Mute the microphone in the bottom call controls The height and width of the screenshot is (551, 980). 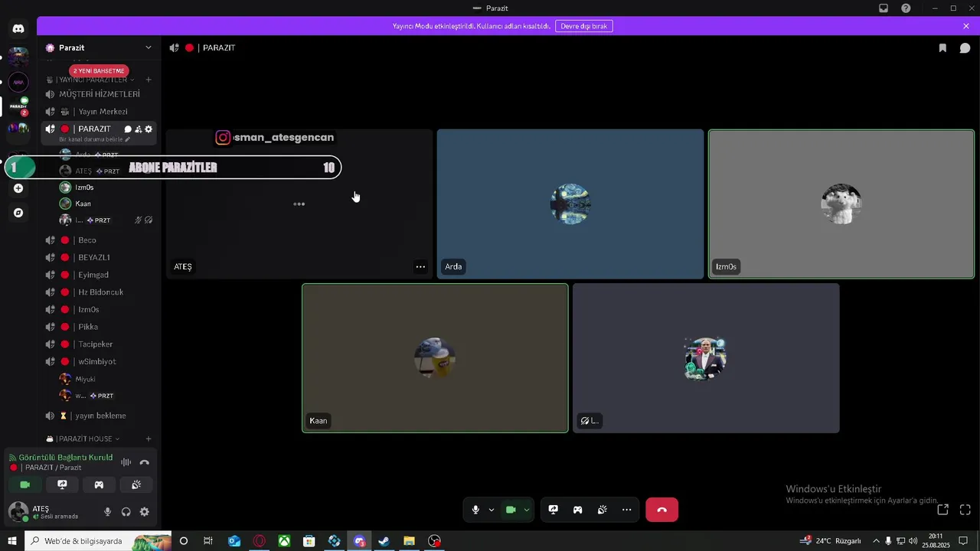tap(475, 510)
